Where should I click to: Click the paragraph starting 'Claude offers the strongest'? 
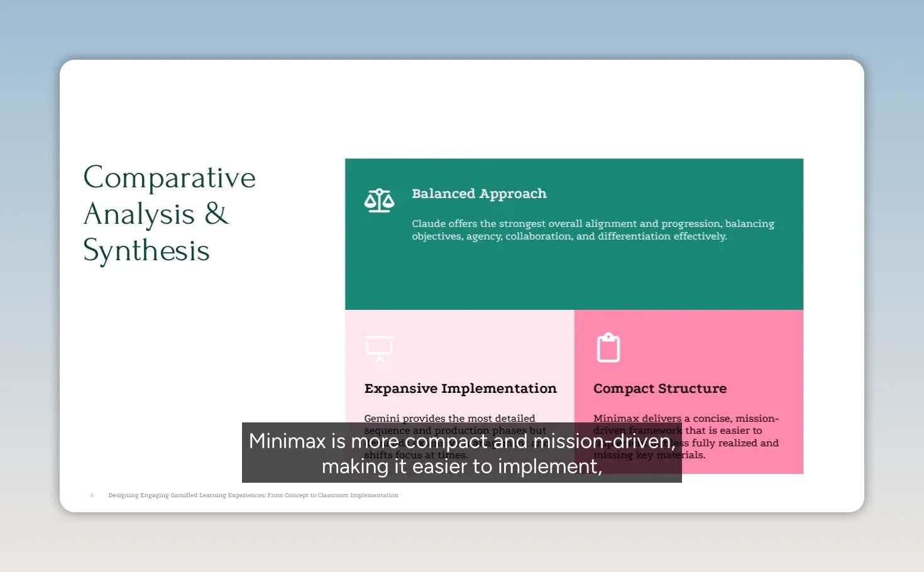(593, 230)
